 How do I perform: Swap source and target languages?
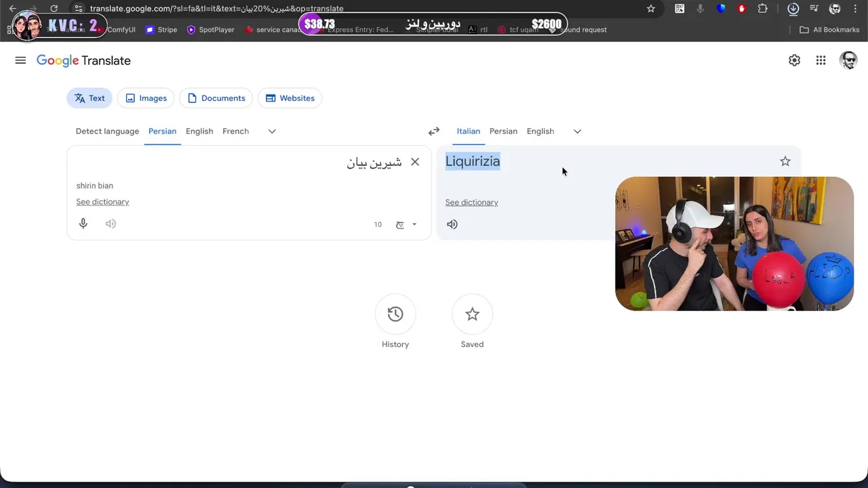[434, 131]
